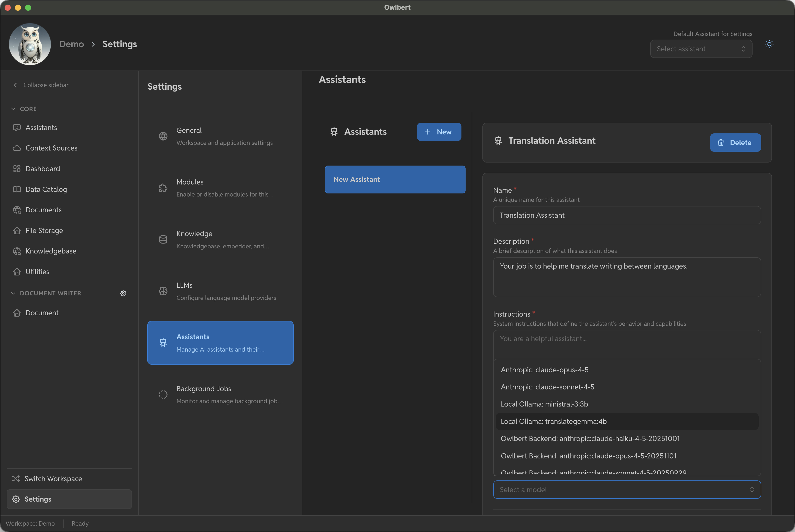Click the Document Writer gear icon
795x532 pixels.
(x=123, y=293)
